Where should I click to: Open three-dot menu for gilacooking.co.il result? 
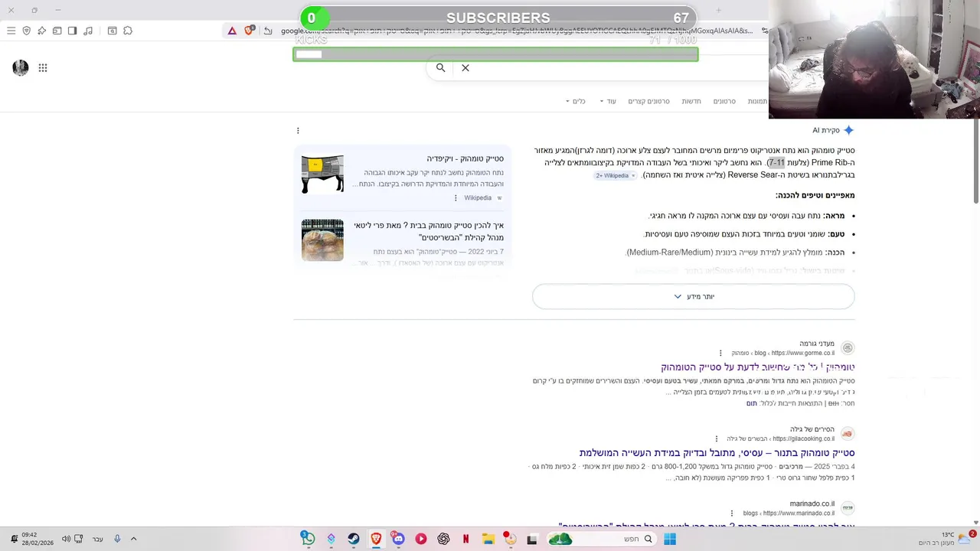pos(717,439)
